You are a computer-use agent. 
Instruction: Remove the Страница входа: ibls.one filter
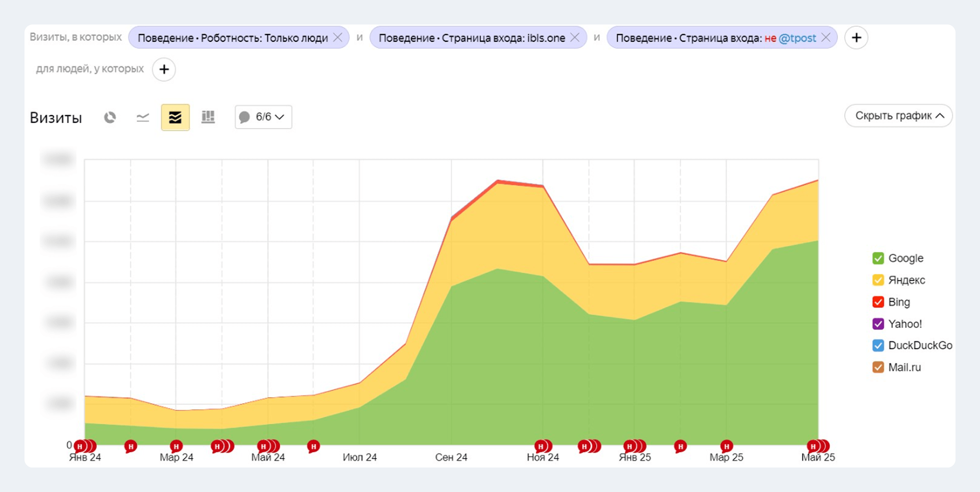(575, 38)
